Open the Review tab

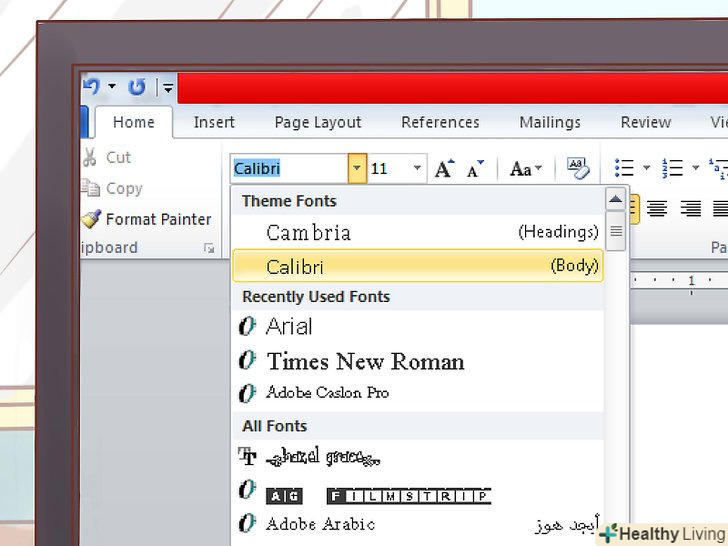(x=646, y=122)
